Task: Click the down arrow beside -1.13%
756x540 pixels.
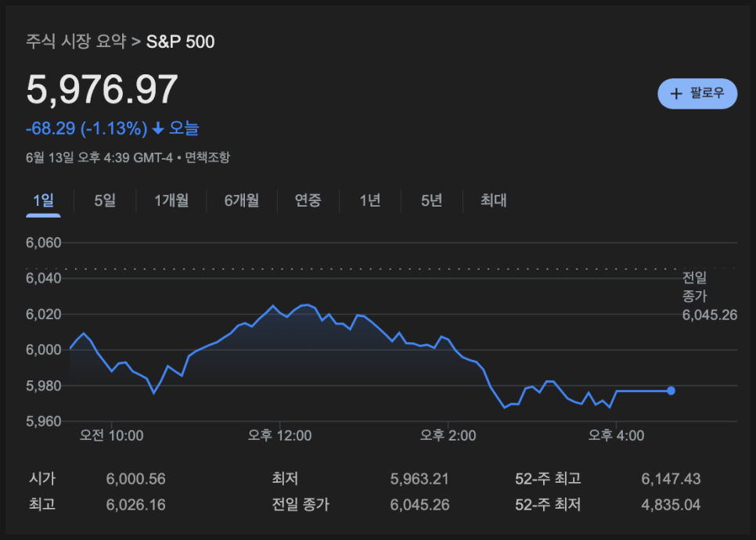Action: (157, 128)
